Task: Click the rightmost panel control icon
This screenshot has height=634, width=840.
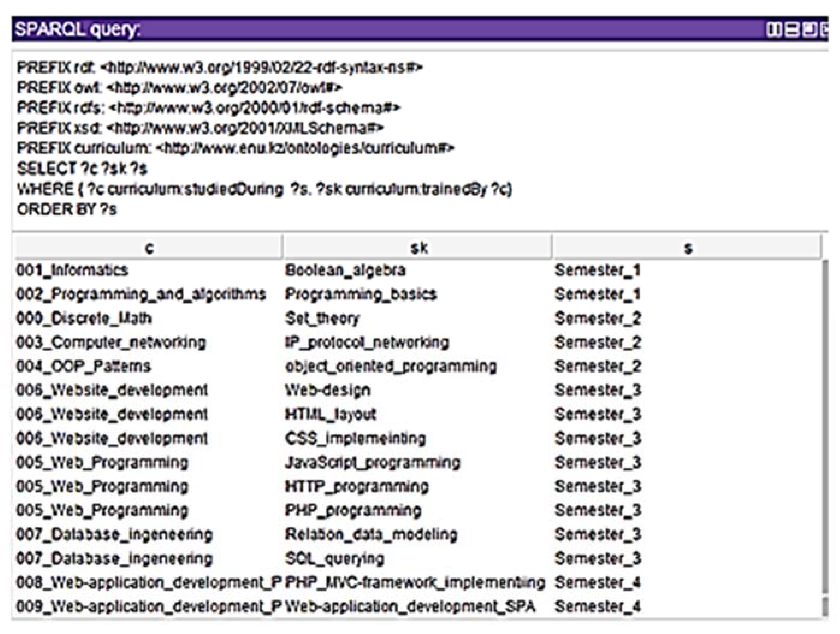Action: tap(826, 29)
